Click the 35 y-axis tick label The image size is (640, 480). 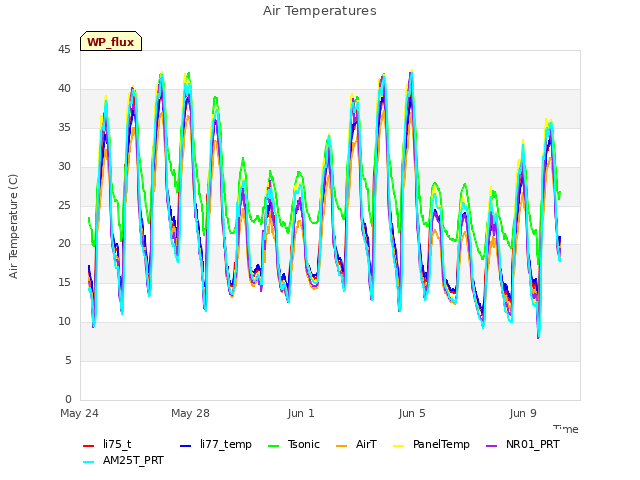point(64,128)
